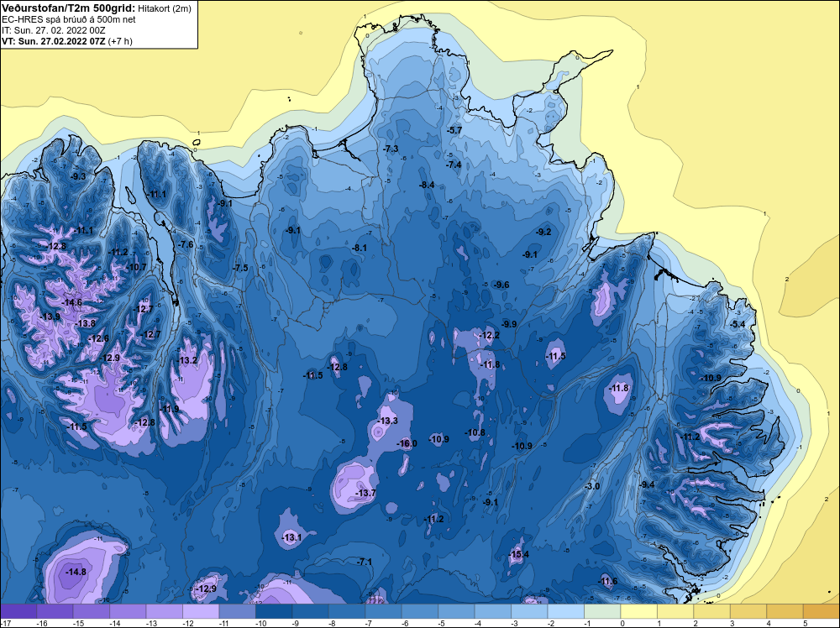The image size is (840, 628).
Task: Click the legend swatch between -10 and -9
Action: (x=274, y=611)
